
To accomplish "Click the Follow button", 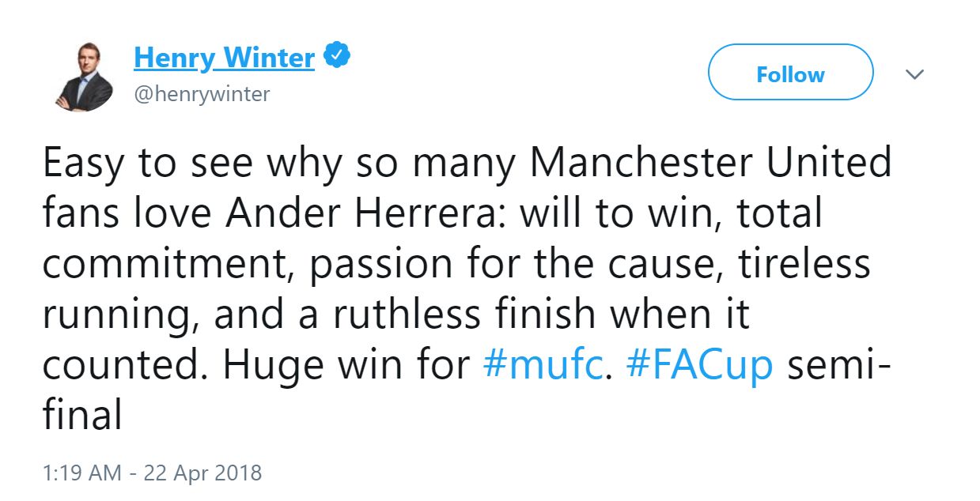I will pyautogui.click(x=790, y=73).
